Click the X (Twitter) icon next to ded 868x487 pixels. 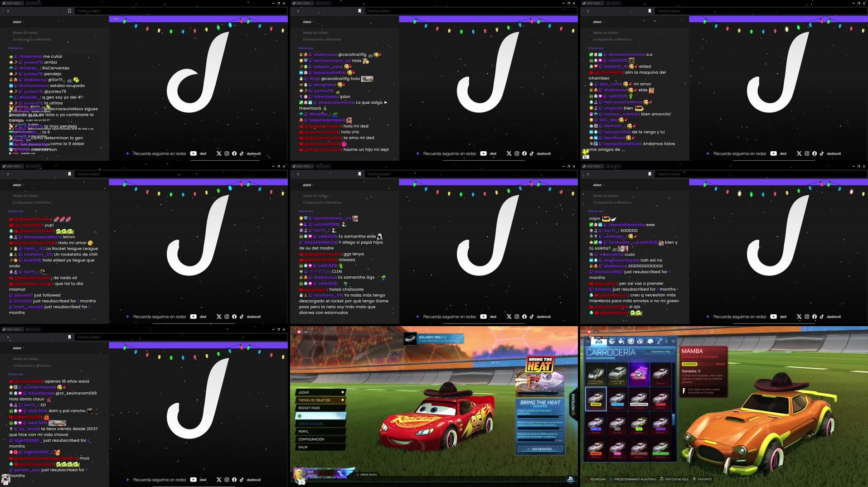tap(509, 154)
